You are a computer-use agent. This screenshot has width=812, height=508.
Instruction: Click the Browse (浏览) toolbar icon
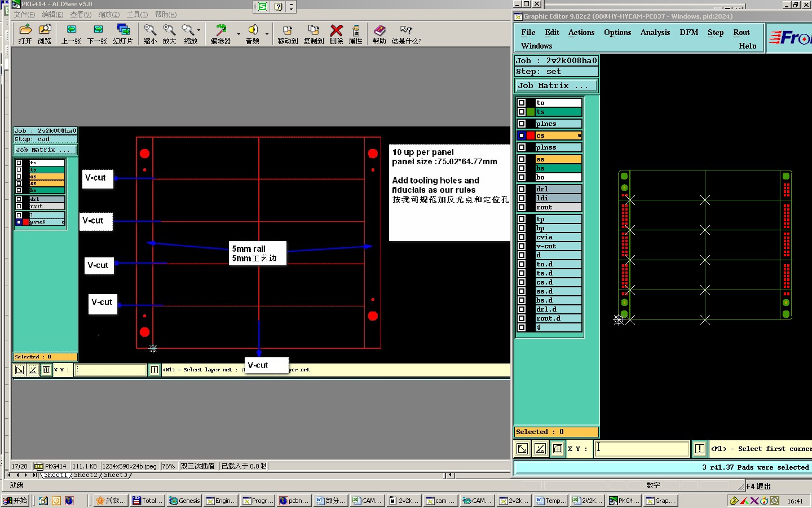coord(45,34)
